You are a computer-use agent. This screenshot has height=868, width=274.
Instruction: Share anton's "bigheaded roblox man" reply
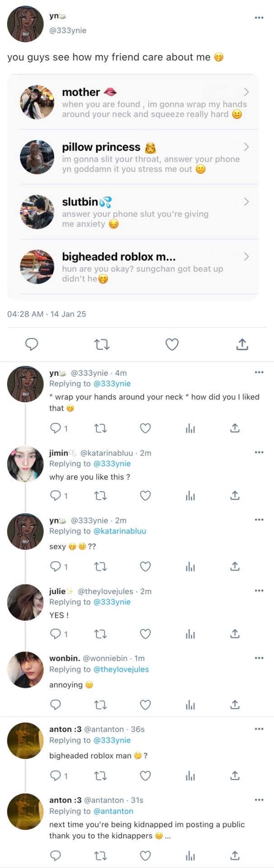235,776
